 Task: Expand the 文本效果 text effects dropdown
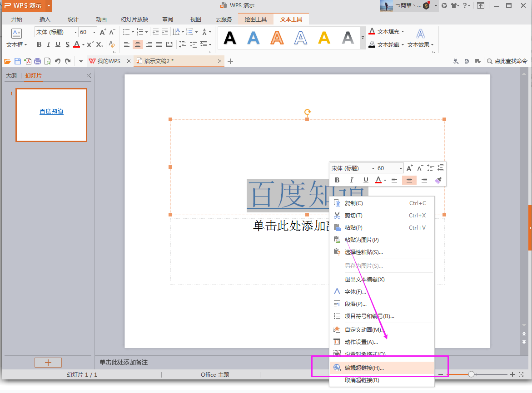click(432, 45)
